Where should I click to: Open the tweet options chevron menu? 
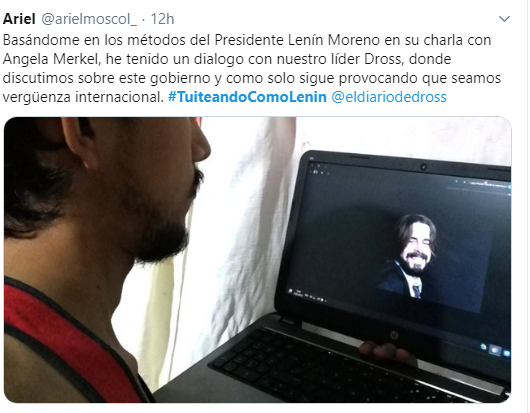504,19
